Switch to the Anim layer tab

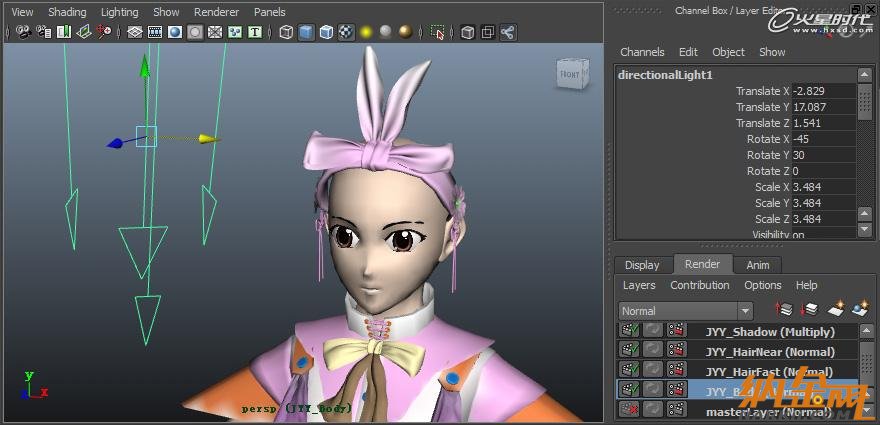(x=758, y=265)
